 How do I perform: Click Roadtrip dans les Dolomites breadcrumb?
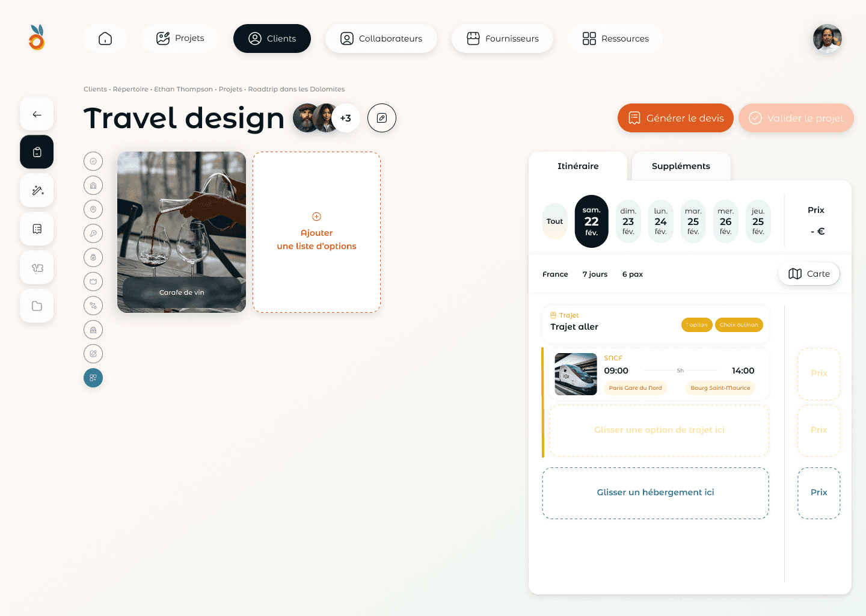(x=296, y=89)
